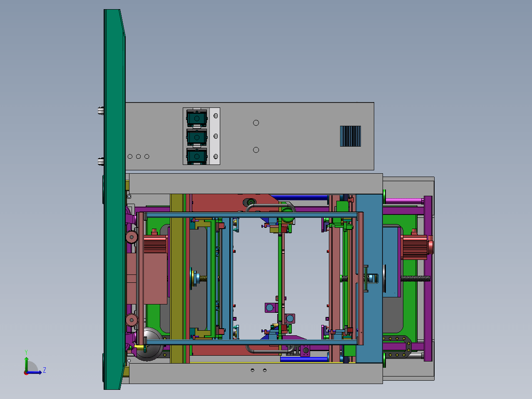This screenshot has height=399, width=532.
Task: Pick the lower pink roller beside green plate
Action: [132, 320]
